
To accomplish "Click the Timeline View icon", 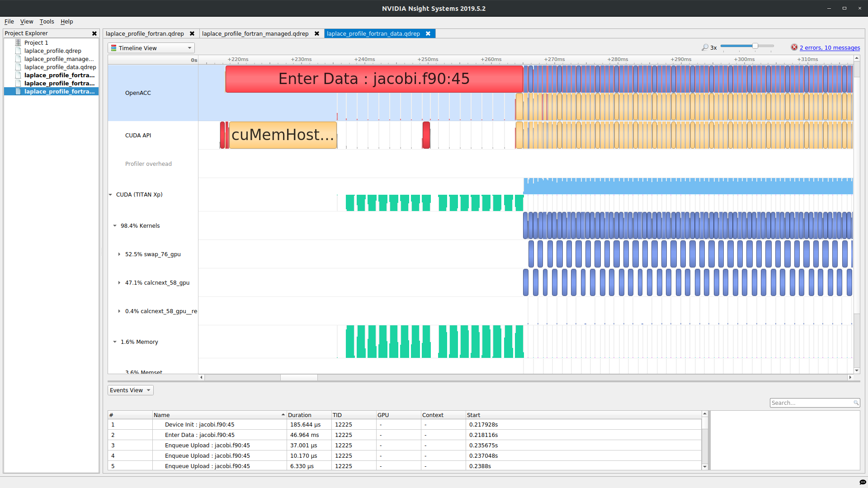I will [x=114, y=48].
